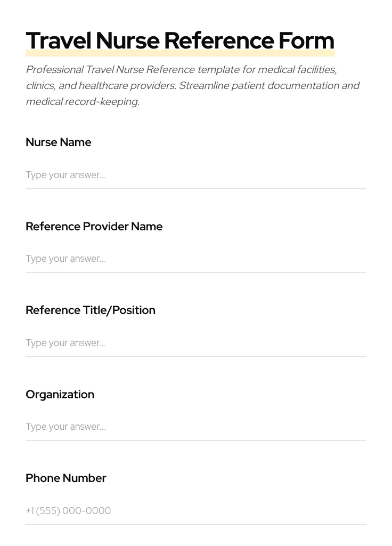Select the Nurse Name field label
The width and height of the screenshot is (392, 546).
pos(59,142)
